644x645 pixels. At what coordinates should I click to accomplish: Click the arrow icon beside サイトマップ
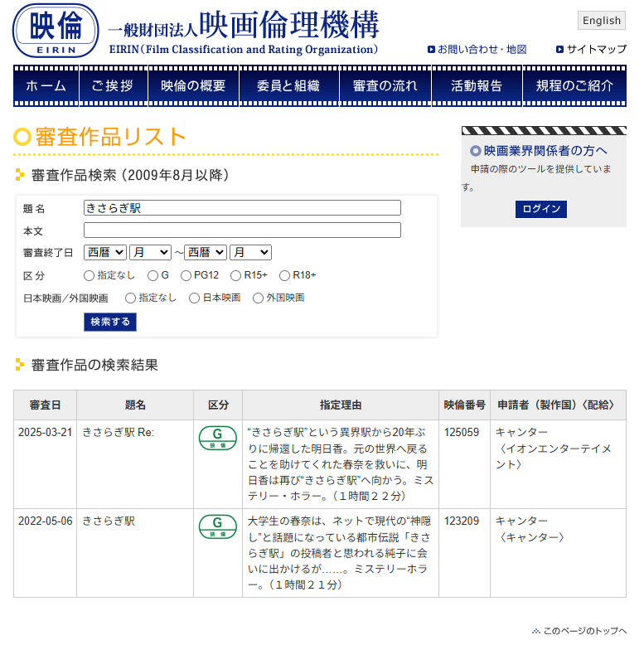[x=559, y=50]
